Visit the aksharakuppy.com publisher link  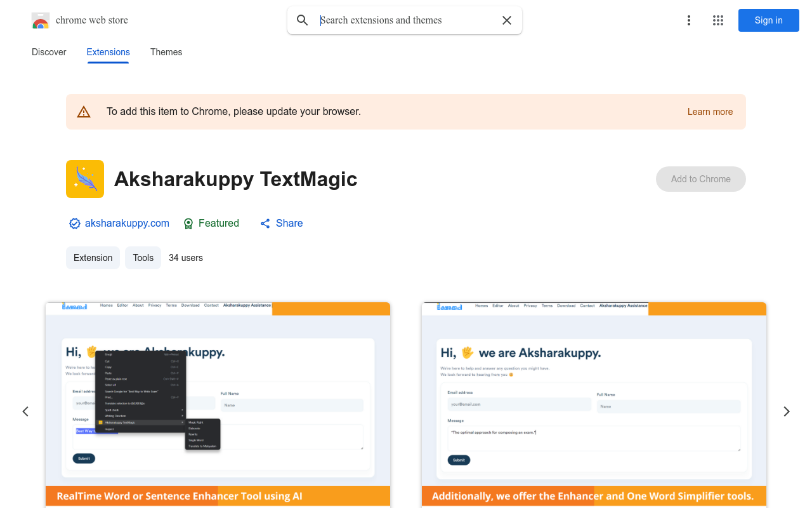pos(127,224)
